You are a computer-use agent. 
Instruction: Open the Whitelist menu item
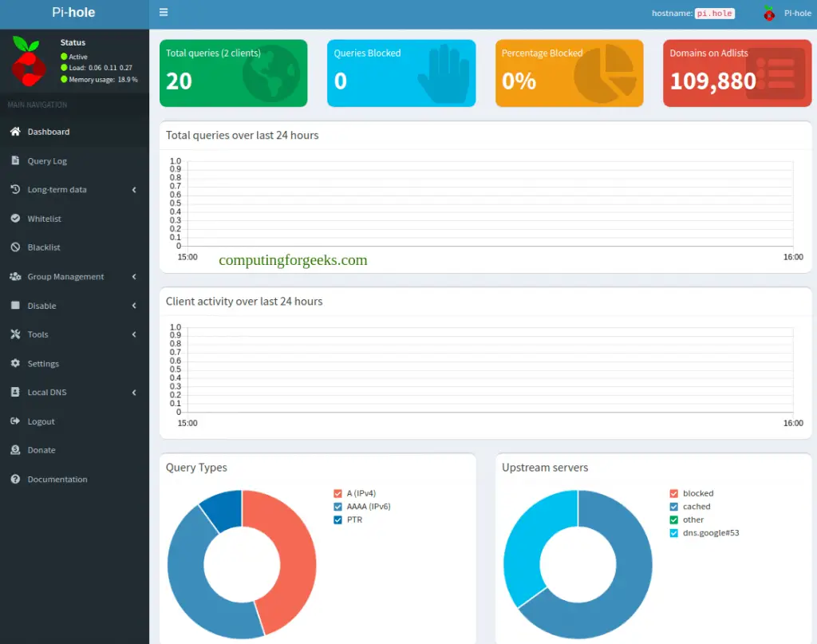(x=74, y=219)
